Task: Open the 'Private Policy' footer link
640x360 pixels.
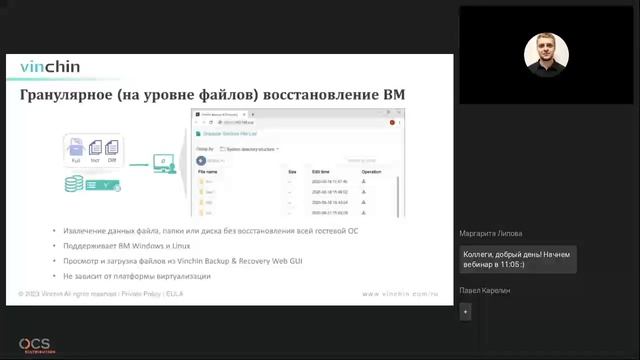Action: tap(141, 293)
